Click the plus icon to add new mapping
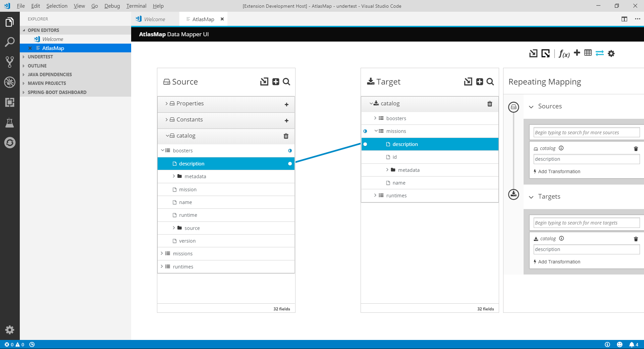Image resolution: width=644 pixels, height=349 pixels. pyautogui.click(x=577, y=53)
